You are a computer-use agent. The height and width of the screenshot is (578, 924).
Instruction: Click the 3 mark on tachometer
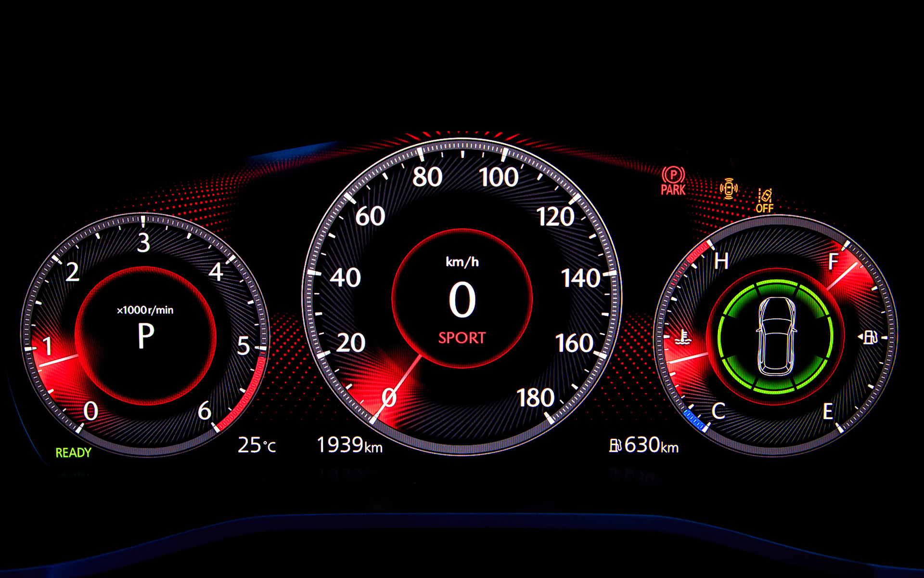coord(143,243)
